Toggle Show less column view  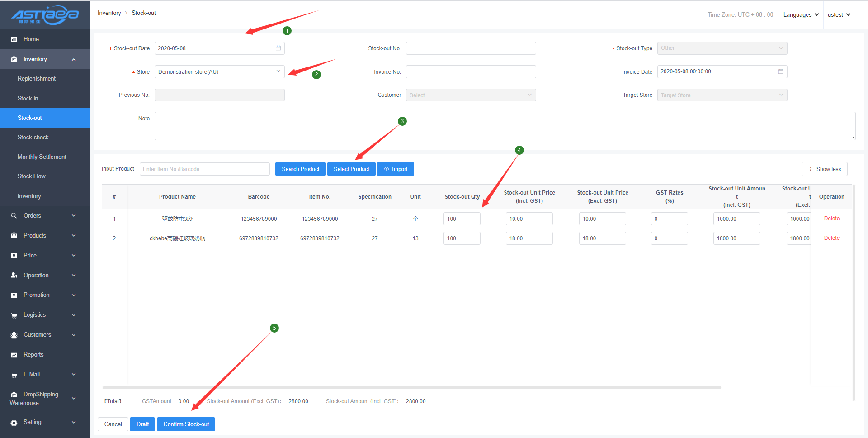(x=824, y=169)
